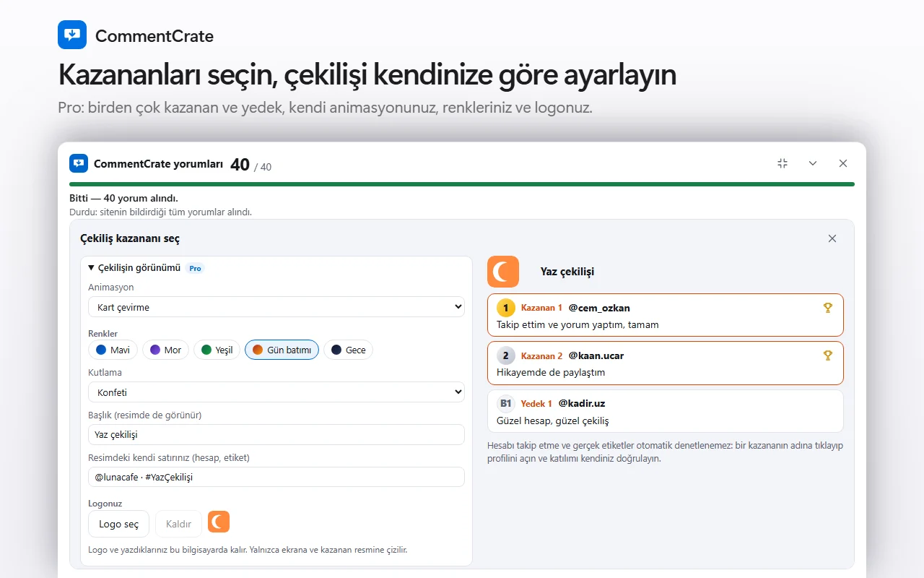This screenshot has height=578, width=924.
Task: Open the Kutlama dropdown Konfeti
Action: 276,392
